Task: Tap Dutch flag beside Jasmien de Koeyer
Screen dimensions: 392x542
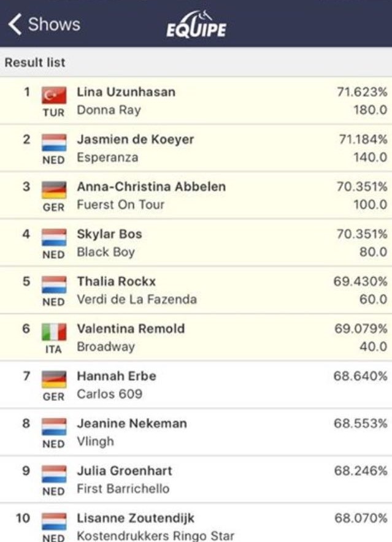Action: click(53, 142)
